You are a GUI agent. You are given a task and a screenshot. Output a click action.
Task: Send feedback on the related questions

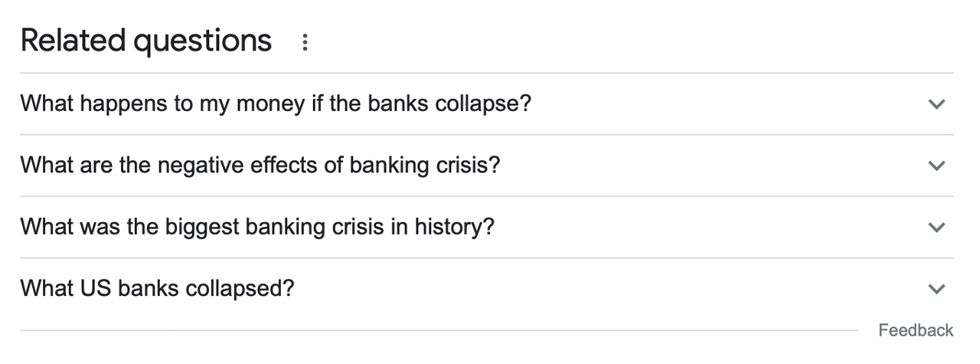(916, 330)
